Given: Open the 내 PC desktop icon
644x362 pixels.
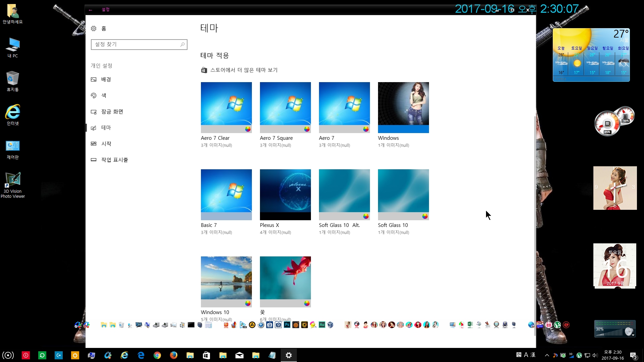Looking at the screenshot, I should (x=13, y=48).
